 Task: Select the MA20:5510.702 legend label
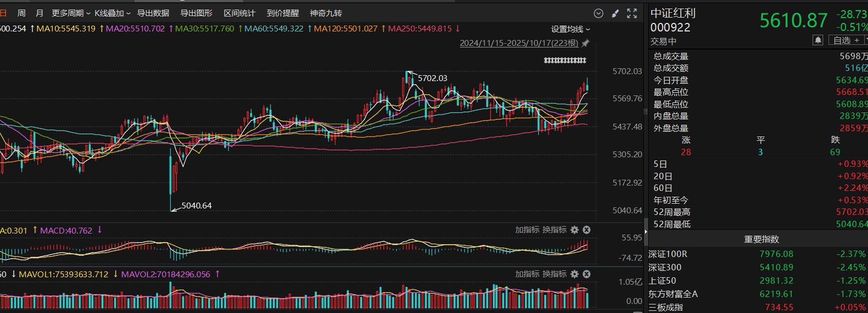pos(136,29)
